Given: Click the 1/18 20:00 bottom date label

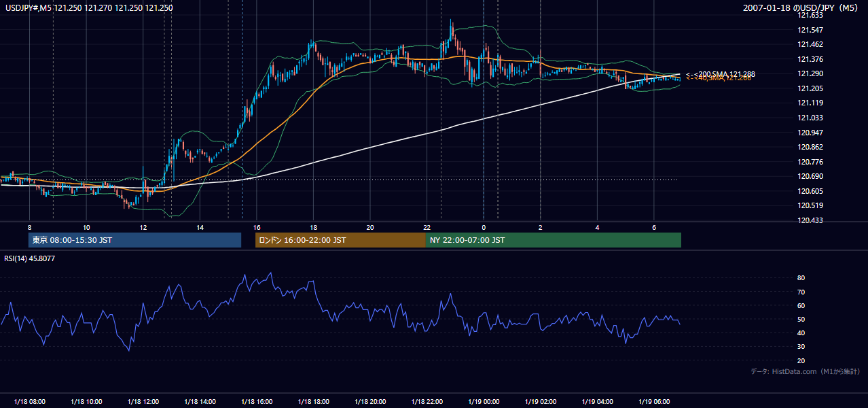Looking at the screenshot, I should (x=370, y=402).
